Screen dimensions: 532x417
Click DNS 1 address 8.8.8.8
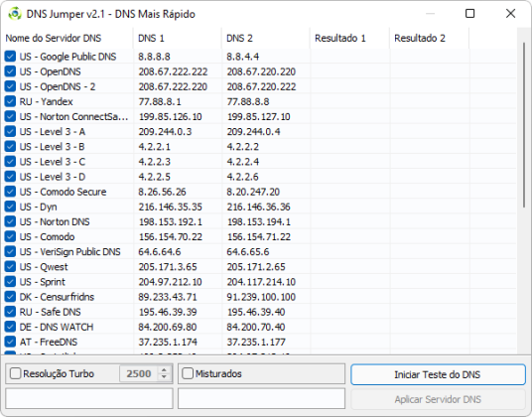[154, 57]
